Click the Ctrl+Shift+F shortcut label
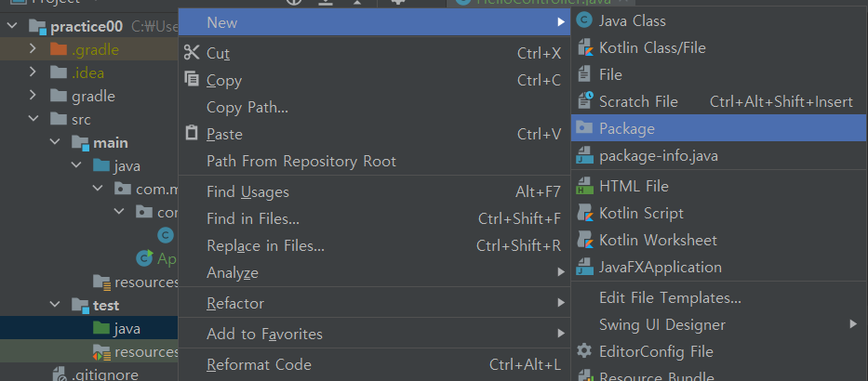The image size is (868, 381). pos(519,219)
